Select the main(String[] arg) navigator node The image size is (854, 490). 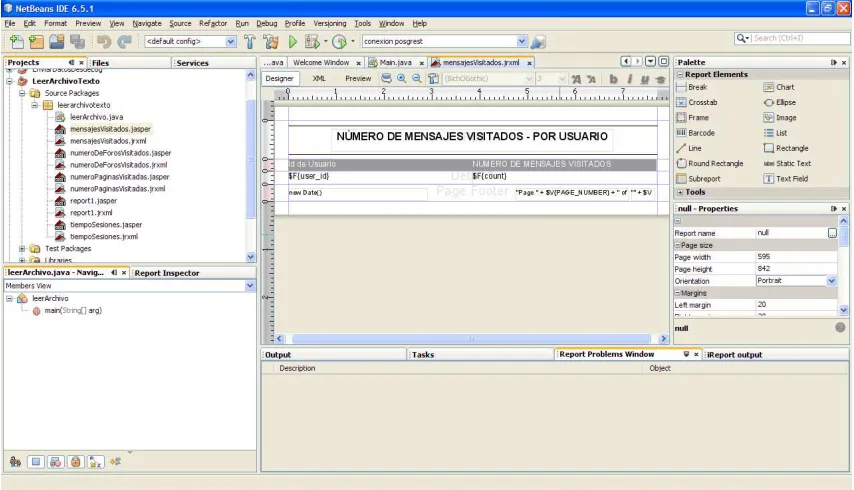pos(73,311)
